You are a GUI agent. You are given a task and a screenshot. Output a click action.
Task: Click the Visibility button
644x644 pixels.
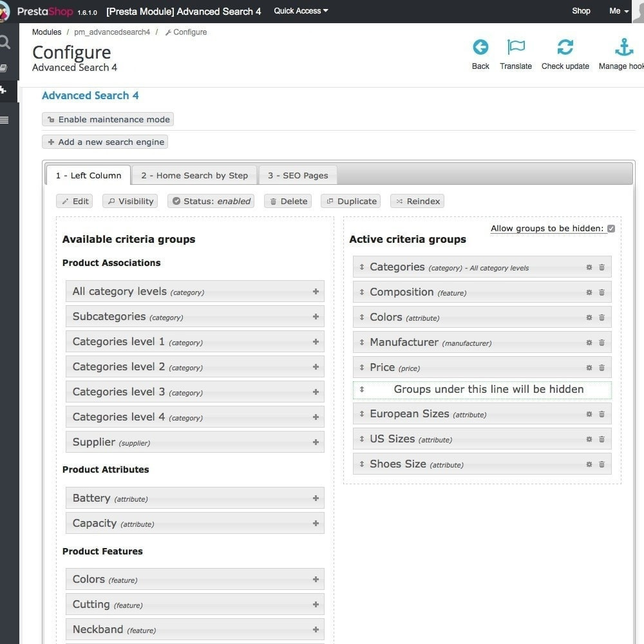pyautogui.click(x=130, y=201)
